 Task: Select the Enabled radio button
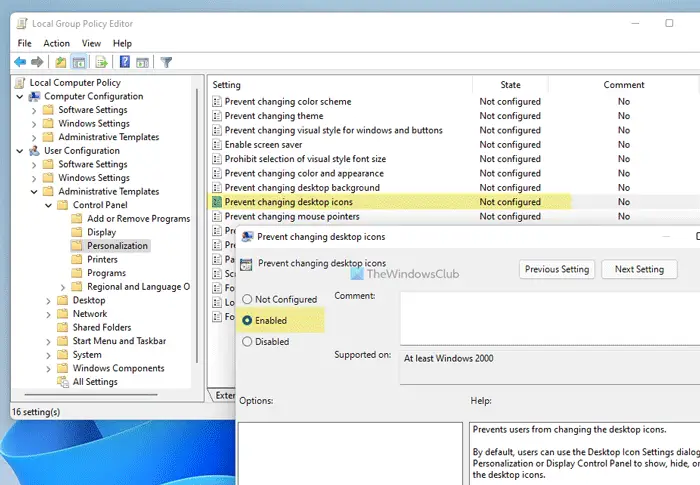(247, 321)
